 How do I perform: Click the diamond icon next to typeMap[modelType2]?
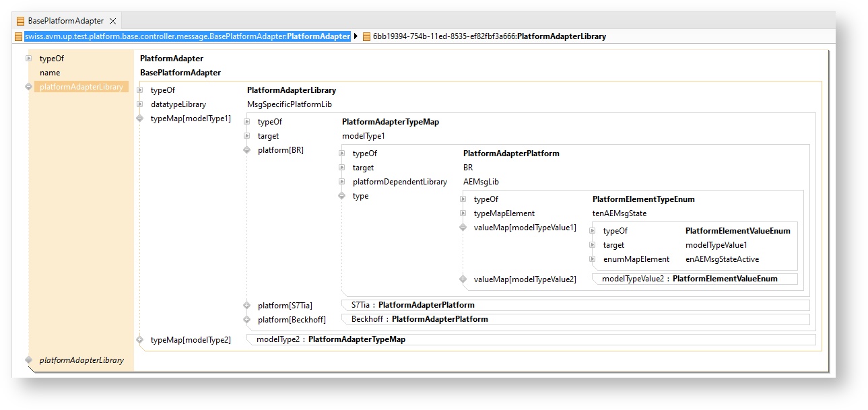click(x=140, y=340)
